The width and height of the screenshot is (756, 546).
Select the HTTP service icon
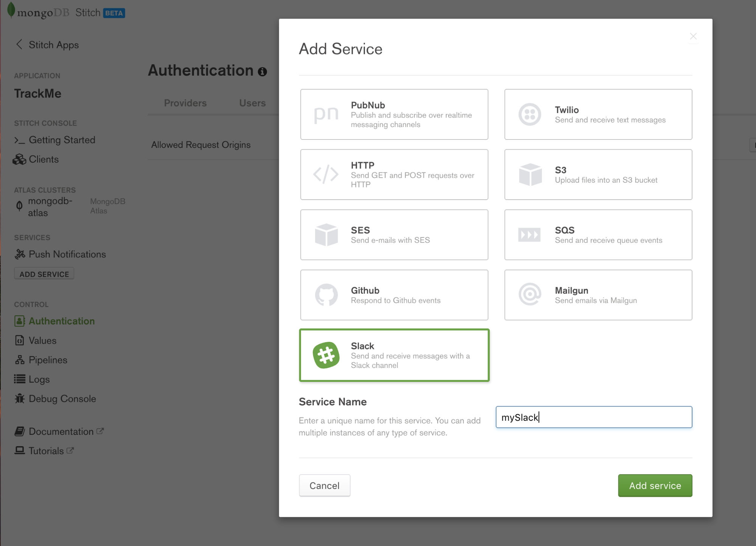[x=325, y=174]
